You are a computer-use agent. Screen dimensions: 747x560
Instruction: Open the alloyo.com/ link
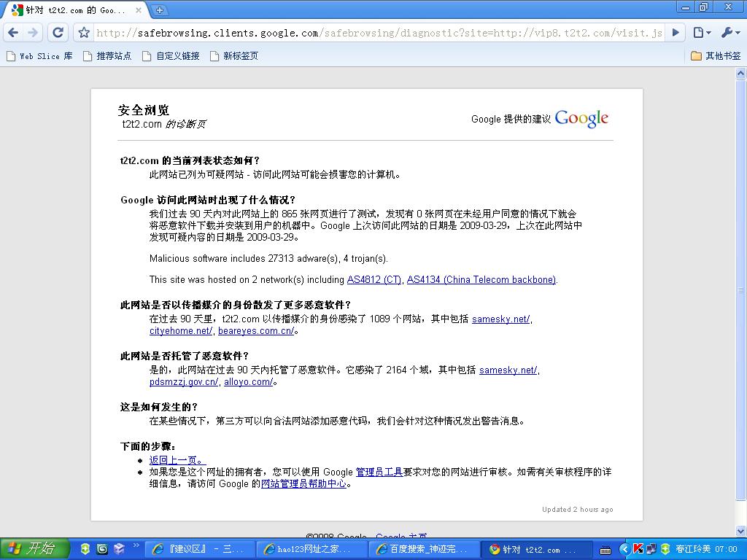coord(248,382)
